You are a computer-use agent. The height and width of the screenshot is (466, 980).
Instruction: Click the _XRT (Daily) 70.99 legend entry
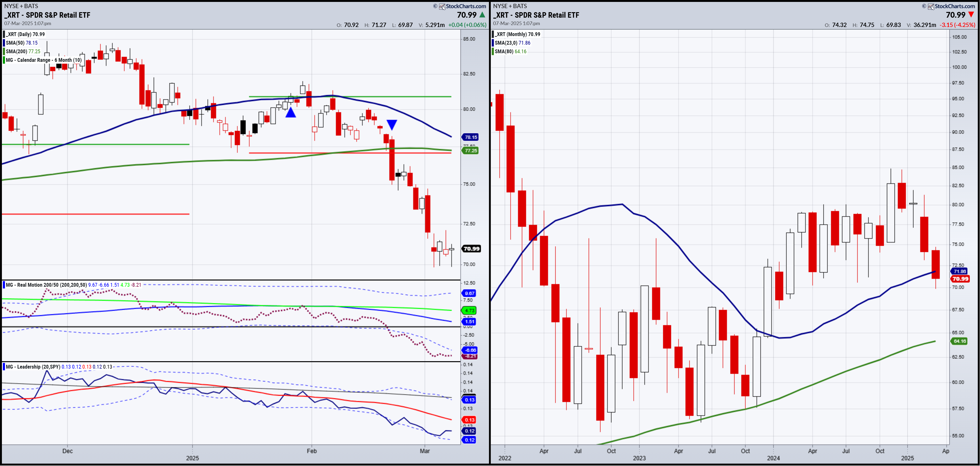coord(26,34)
